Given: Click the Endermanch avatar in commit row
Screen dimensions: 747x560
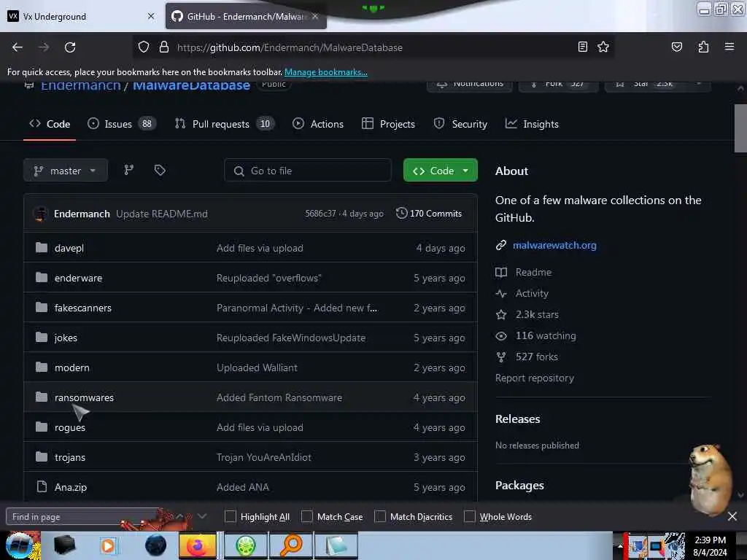Looking at the screenshot, I should coord(41,214).
